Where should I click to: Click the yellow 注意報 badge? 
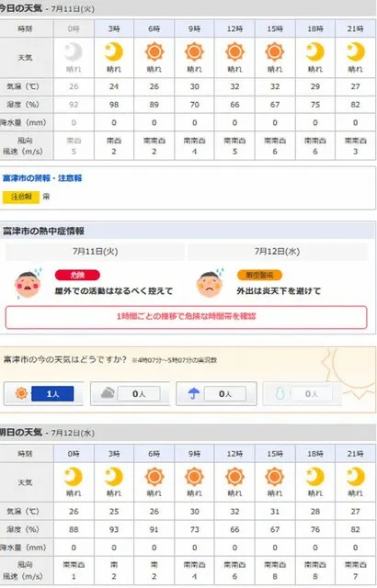(21, 197)
